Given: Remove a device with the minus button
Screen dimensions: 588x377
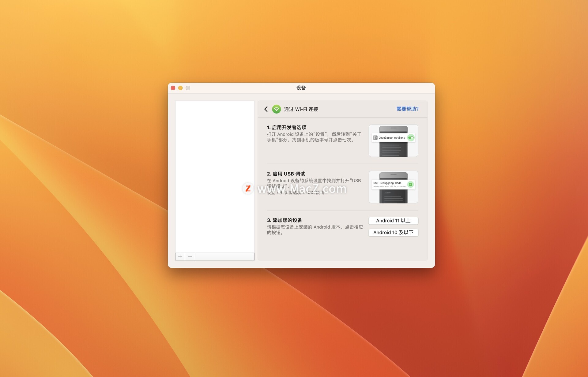Looking at the screenshot, I should (x=190, y=256).
